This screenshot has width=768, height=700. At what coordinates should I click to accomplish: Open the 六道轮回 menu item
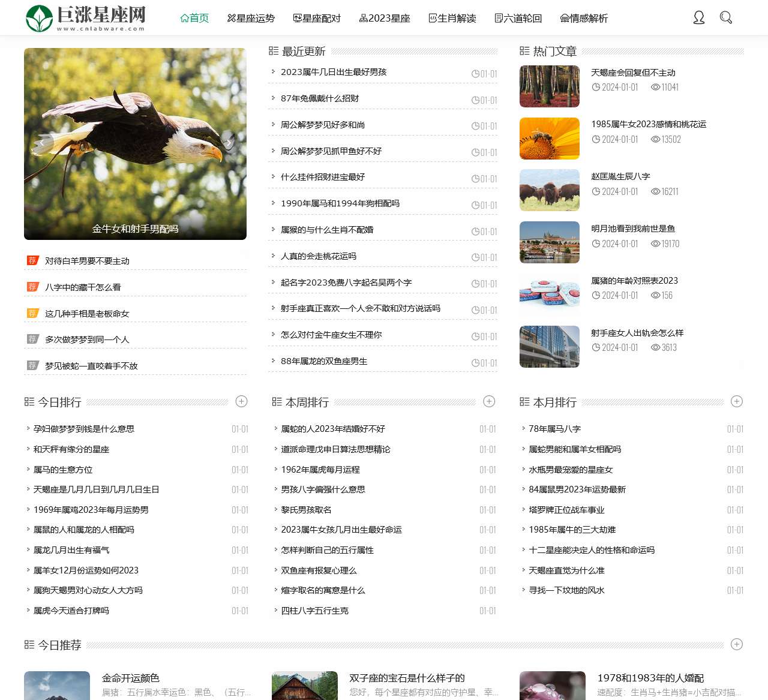pos(520,18)
